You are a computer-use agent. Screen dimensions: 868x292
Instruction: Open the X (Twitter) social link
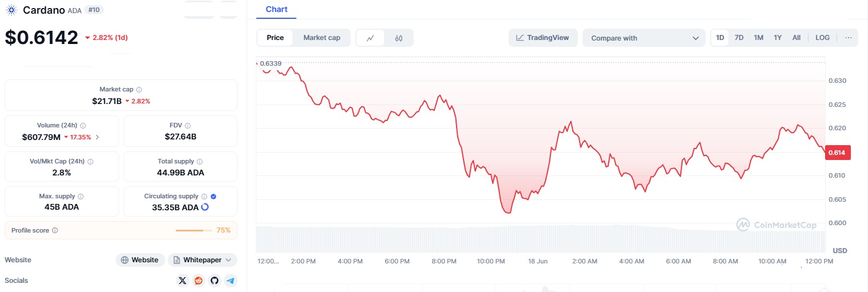(x=183, y=281)
